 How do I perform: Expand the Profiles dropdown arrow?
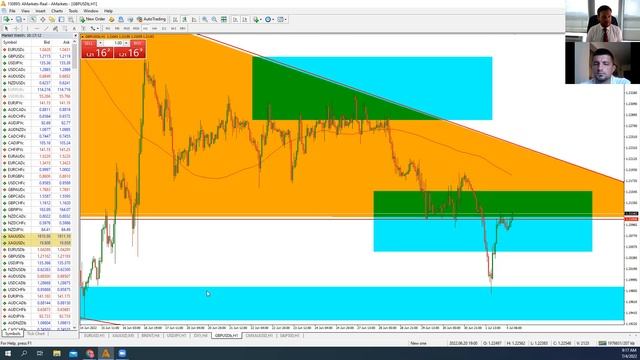(24, 19)
